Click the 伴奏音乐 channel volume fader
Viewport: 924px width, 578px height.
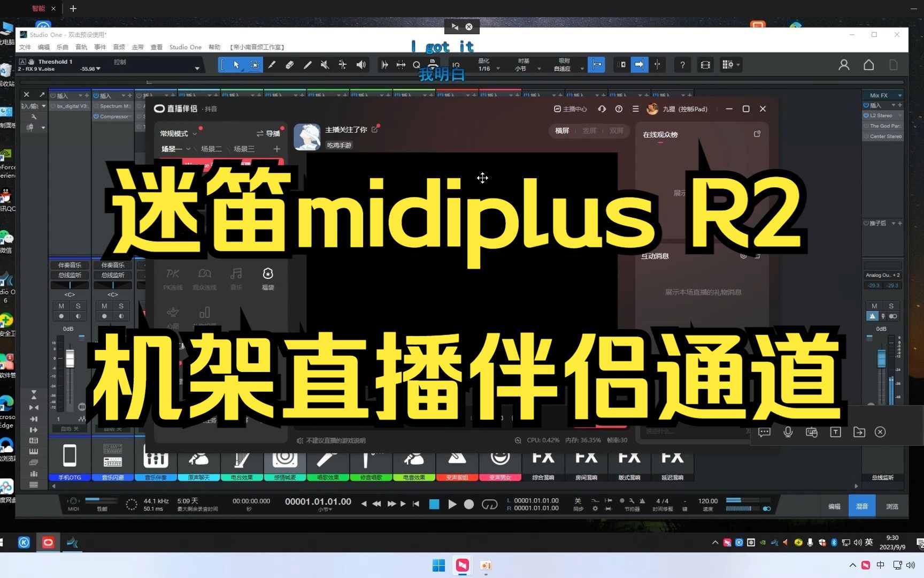pos(70,359)
